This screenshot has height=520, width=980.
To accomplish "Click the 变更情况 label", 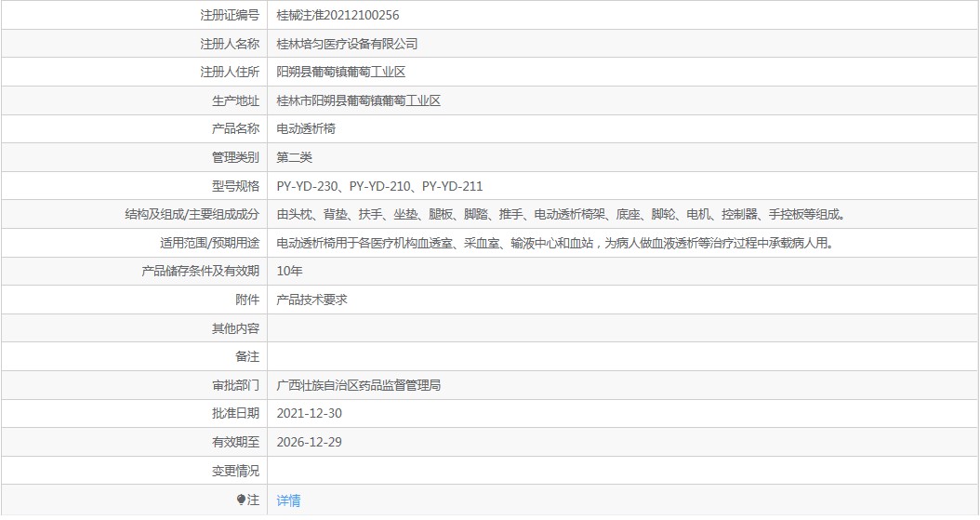I will (235, 472).
